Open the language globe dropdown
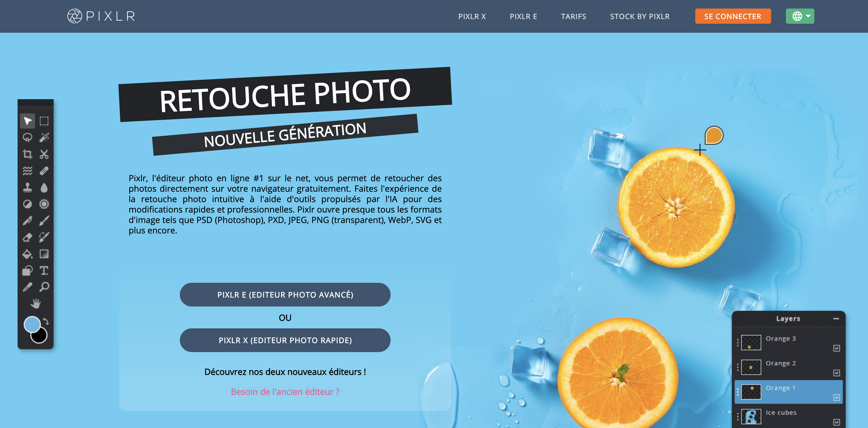868x428 pixels. [x=800, y=16]
